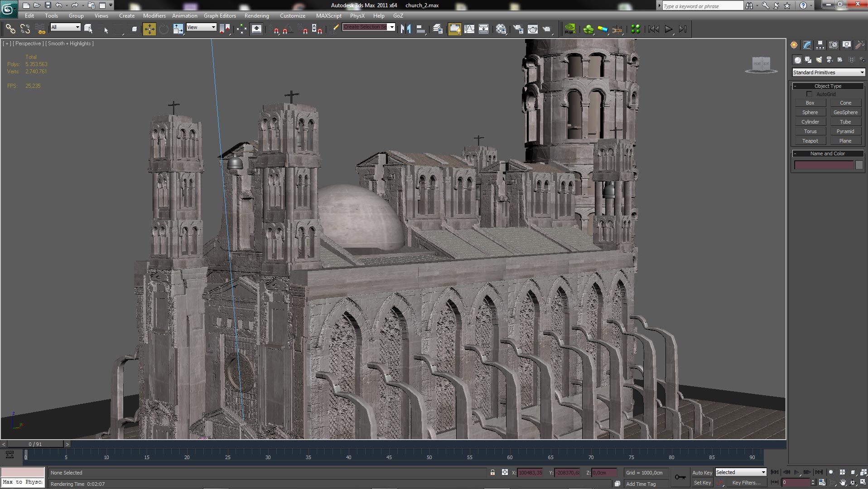Play the animation from main toolbar
Image resolution: width=868 pixels, height=489 pixels.
tap(668, 29)
